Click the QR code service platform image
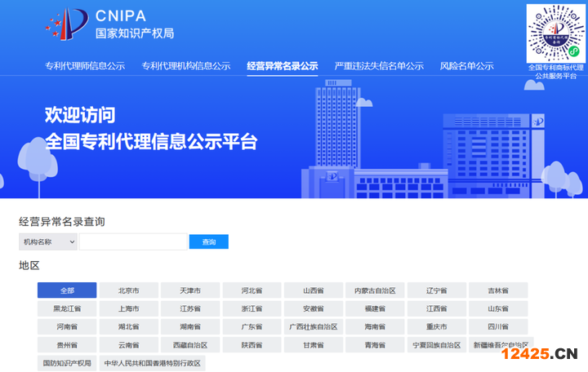The image size is (588, 372). (x=556, y=32)
